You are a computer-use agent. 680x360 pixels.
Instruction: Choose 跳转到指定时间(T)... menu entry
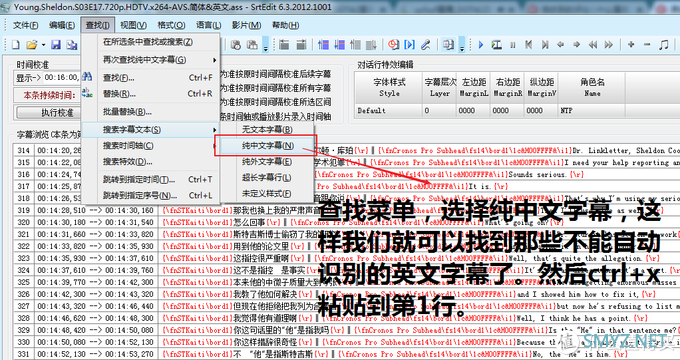click(x=151, y=179)
